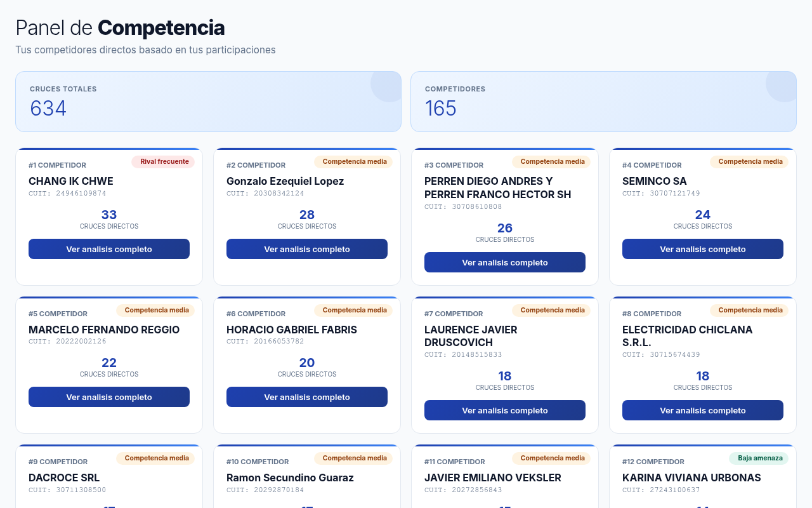View full analysis of SEMINCO SA
Viewport: 812px width, 508px height.
point(702,249)
